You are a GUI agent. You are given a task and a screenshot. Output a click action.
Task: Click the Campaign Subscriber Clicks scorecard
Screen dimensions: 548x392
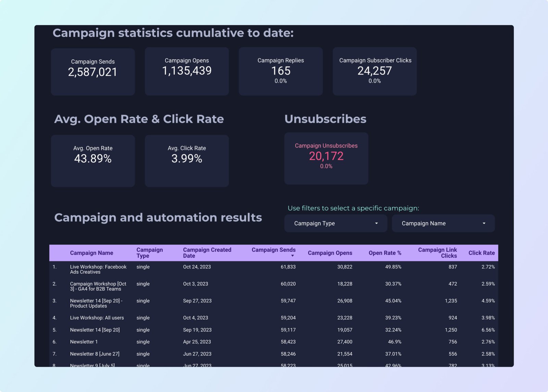(x=374, y=71)
